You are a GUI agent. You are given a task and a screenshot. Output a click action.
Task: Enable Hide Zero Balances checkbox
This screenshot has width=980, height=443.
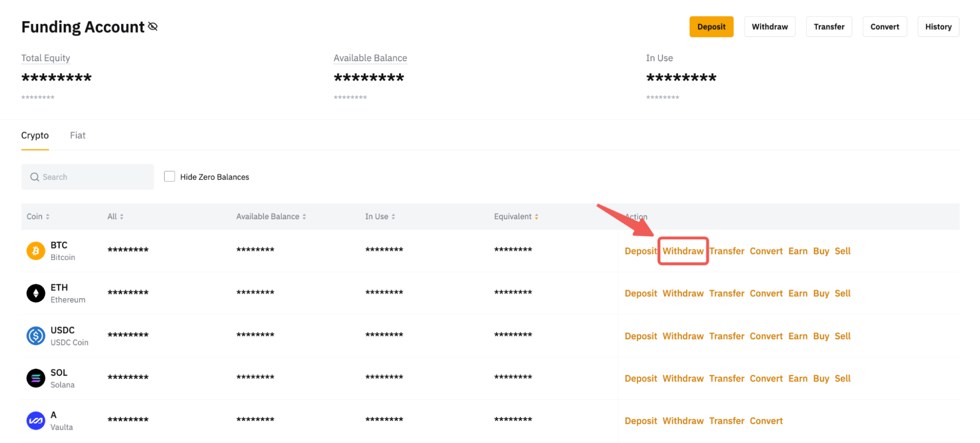[x=170, y=177]
